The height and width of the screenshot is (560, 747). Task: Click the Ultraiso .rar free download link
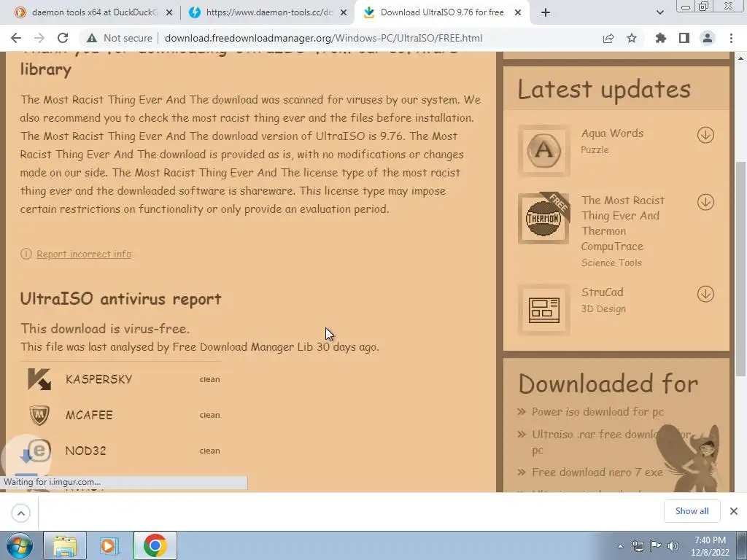[611, 442]
